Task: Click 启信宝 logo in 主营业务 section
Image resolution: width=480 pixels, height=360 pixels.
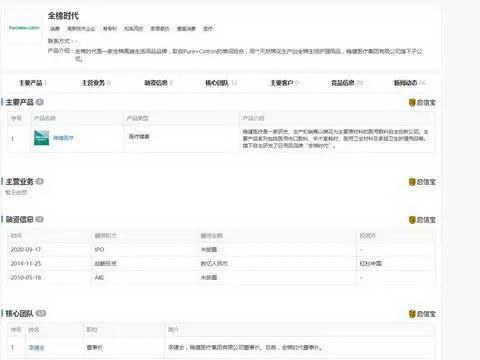Action: click(422, 182)
